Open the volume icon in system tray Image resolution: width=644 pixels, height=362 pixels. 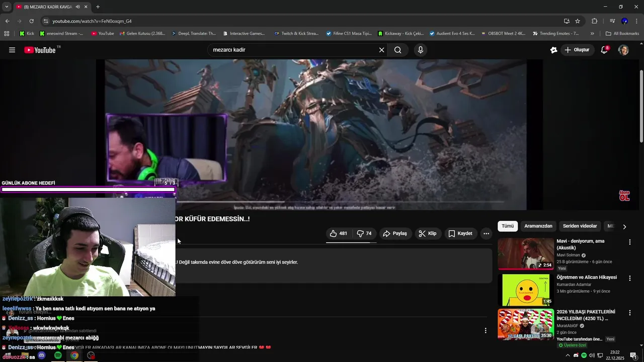pos(592,355)
